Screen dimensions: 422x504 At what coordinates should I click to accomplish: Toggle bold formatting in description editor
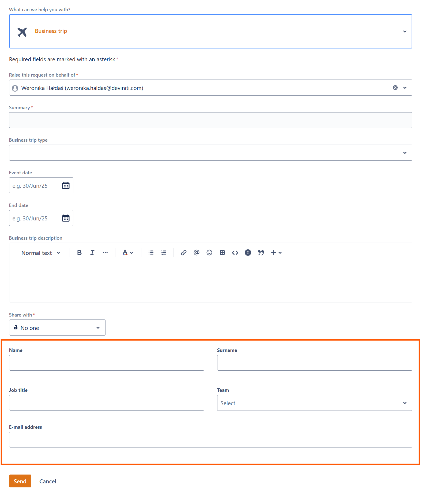79,253
